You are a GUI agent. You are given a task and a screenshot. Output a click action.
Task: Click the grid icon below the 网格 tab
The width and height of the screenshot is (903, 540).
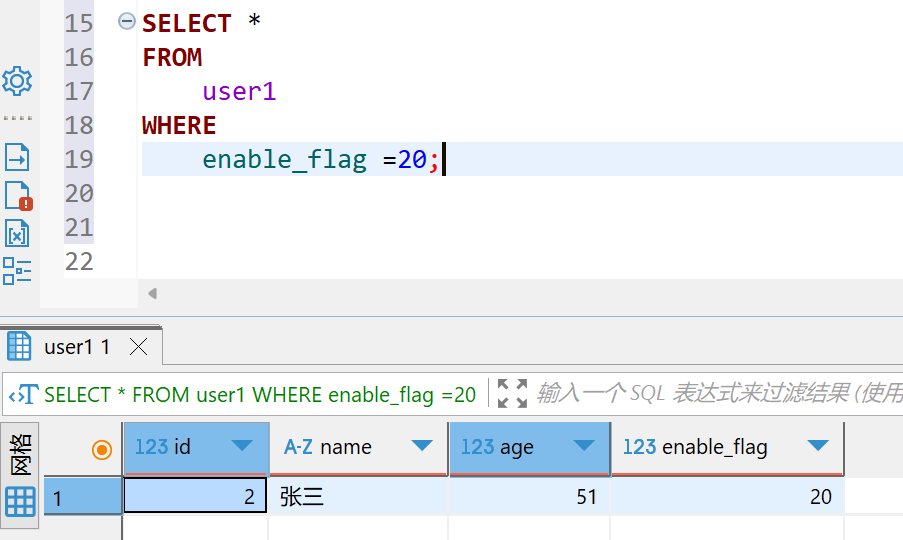click(x=20, y=500)
